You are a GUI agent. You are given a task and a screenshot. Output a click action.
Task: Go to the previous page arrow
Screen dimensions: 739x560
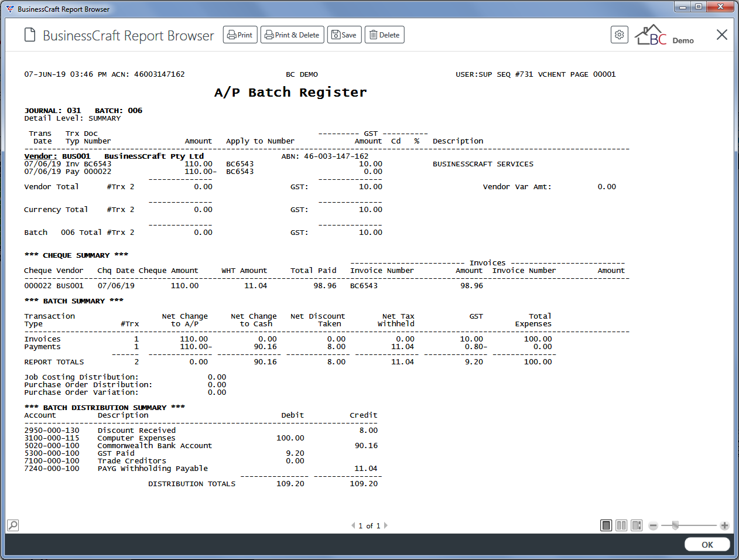point(353,525)
